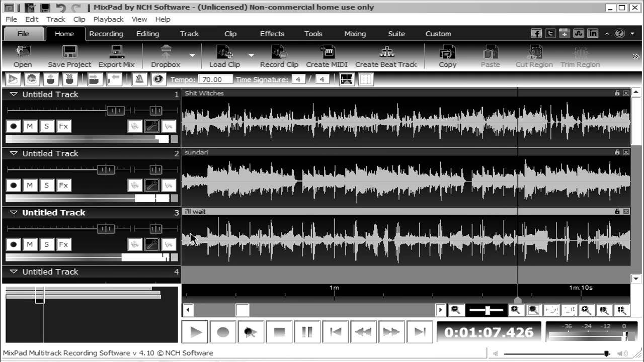644x362 pixels.
Task: Collapse track 2 with its triangle
Action: (14, 153)
